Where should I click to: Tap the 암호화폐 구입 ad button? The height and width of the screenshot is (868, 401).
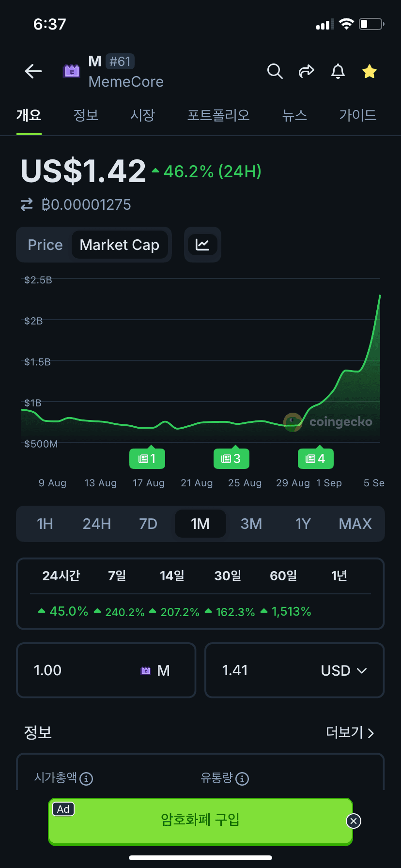tap(200, 820)
